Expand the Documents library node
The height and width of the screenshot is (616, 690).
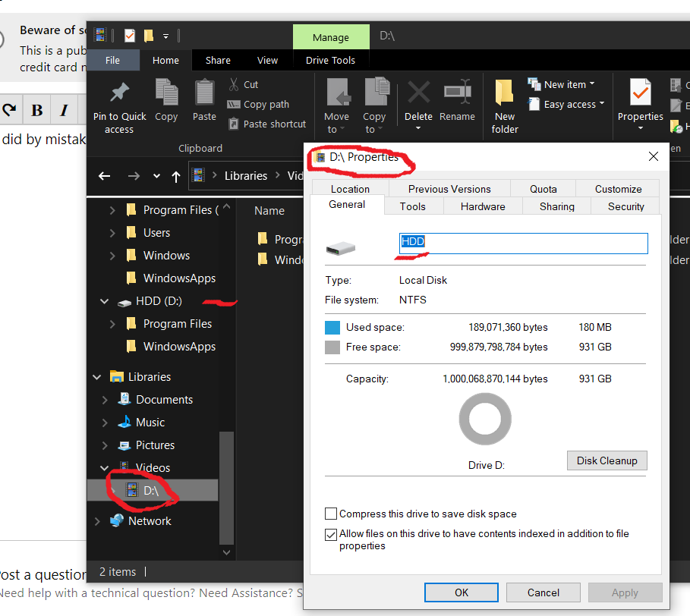(104, 400)
